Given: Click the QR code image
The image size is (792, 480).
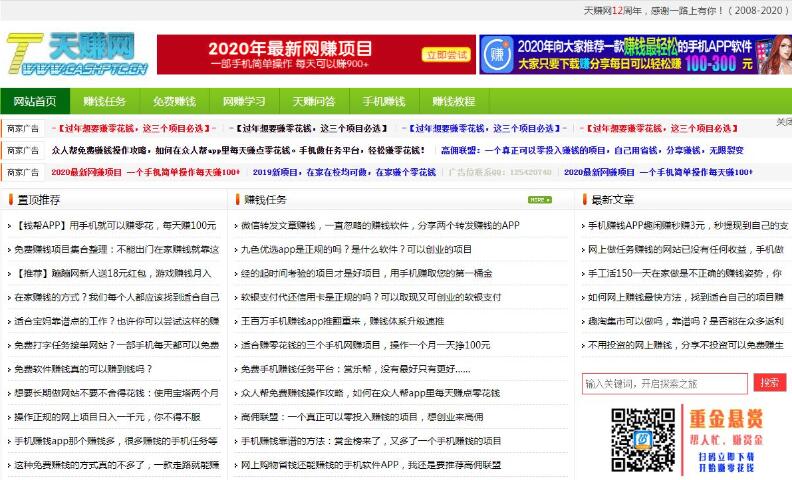Looking at the screenshot, I should click(x=643, y=440).
